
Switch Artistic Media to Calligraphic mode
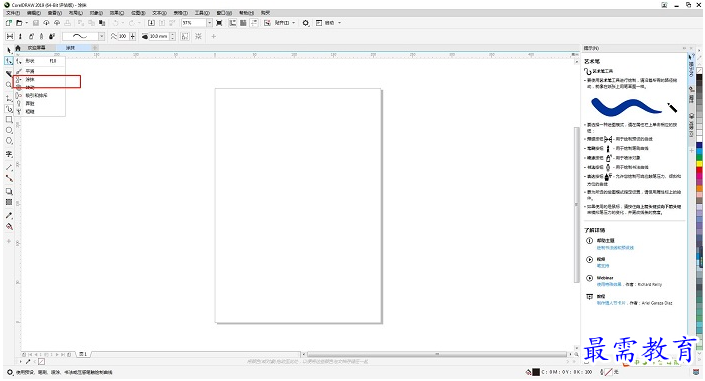(x=41, y=36)
